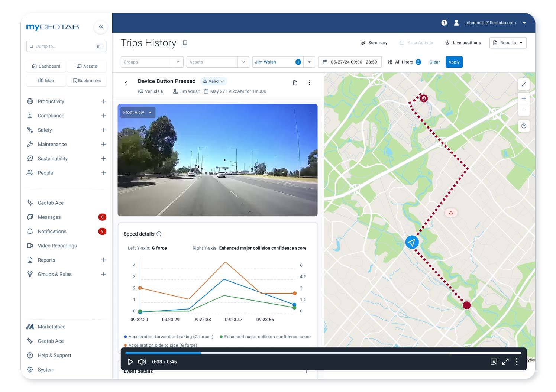Open the Front view camera dropdown
The height and width of the screenshot is (392, 556).
(138, 113)
